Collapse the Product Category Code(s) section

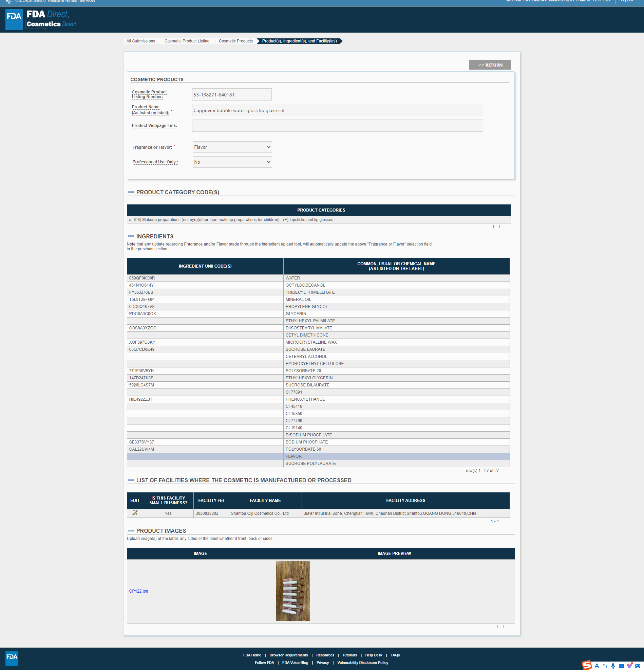(x=131, y=192)
